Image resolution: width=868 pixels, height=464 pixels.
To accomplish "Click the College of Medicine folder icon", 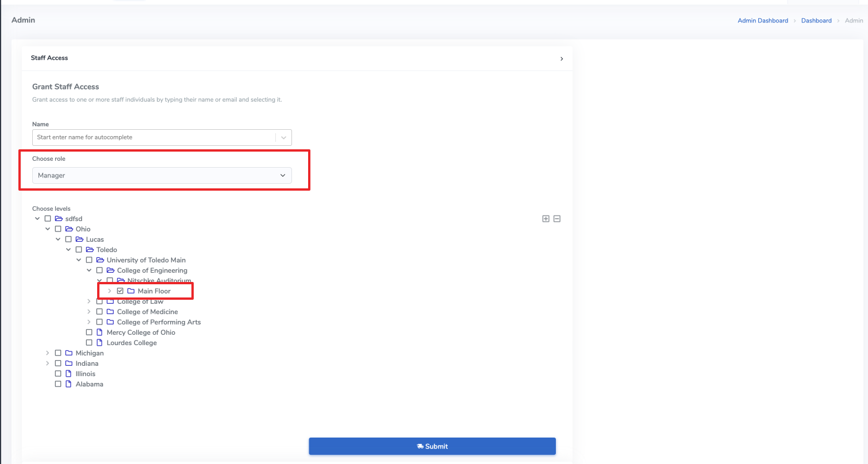I will [110, 312].
